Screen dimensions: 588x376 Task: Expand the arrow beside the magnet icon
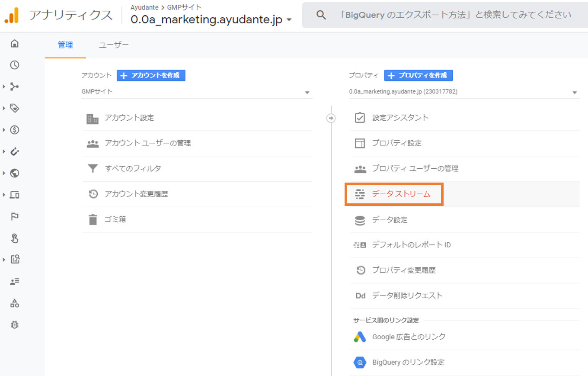pos(3,151)
